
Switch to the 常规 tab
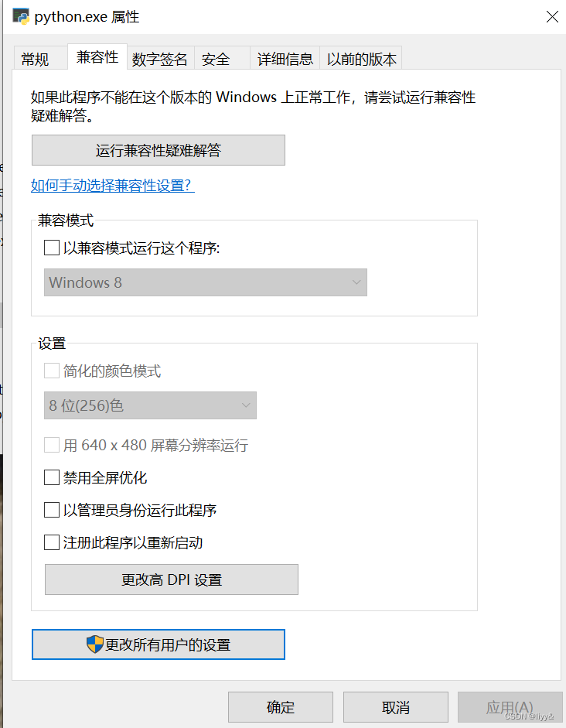pos(37,57)
